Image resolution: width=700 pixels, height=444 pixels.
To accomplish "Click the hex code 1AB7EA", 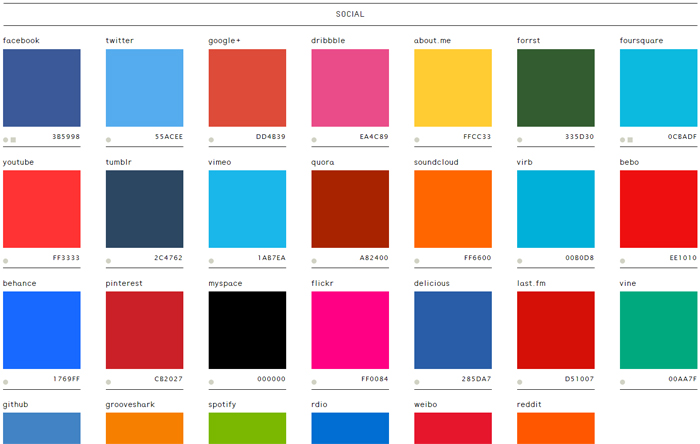I will point(271,257).
